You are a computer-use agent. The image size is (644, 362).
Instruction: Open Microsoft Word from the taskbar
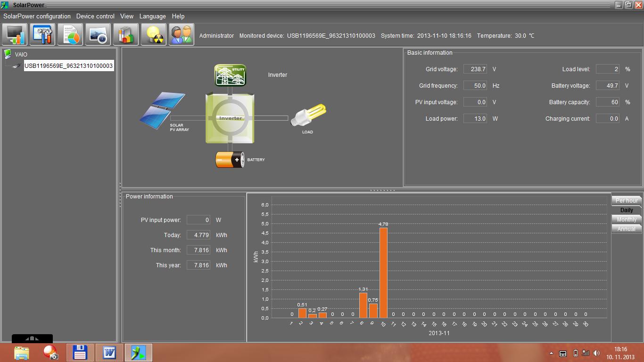(109, 352)
